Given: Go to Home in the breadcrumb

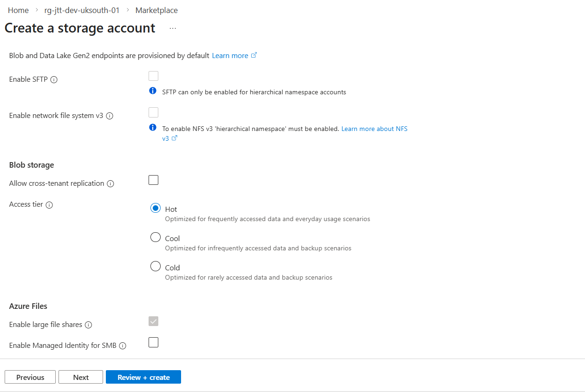Looking at the screenshot, I should 18,10.
